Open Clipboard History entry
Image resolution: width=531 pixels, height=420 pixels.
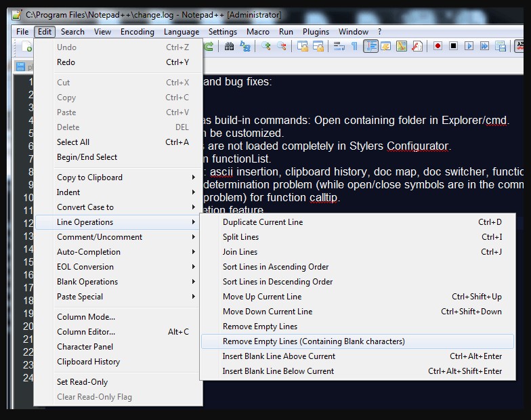tap(116, 362)
